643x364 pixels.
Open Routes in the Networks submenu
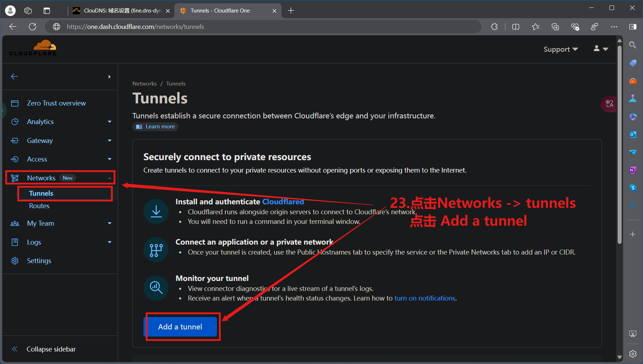(x=39, y=206)
